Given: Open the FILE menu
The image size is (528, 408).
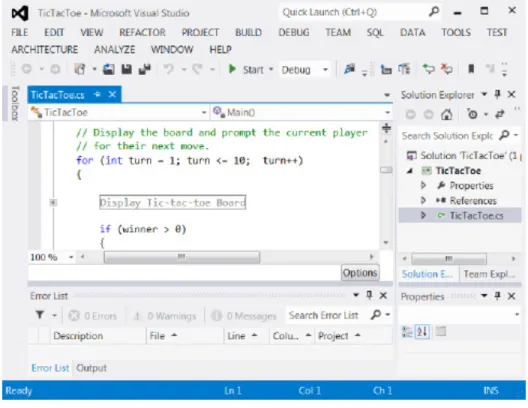Looking at the screenshot, I should [20, 32].
